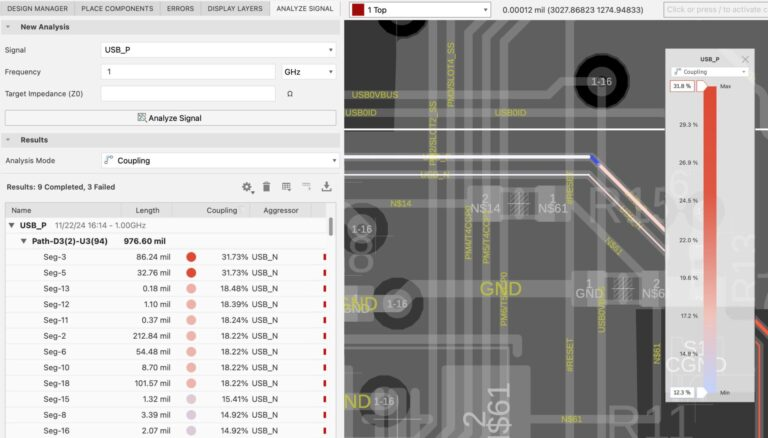The image size is (768, 438).
Task: Delete results using the trash icon
Action: [x=266, y=187]
